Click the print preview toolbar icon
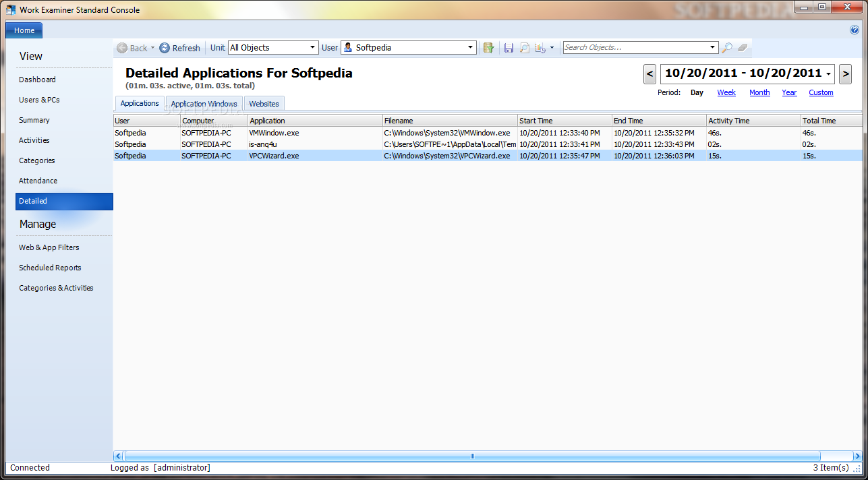This screenshot has width=868, height=480. point(524,48)
